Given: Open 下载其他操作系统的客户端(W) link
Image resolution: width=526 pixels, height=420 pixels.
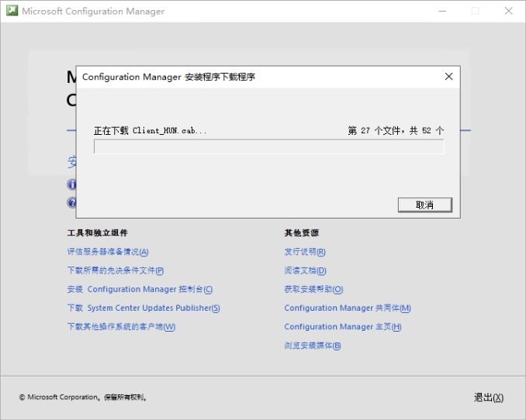Looking at the screenshot, I should (x=121, y=327).
